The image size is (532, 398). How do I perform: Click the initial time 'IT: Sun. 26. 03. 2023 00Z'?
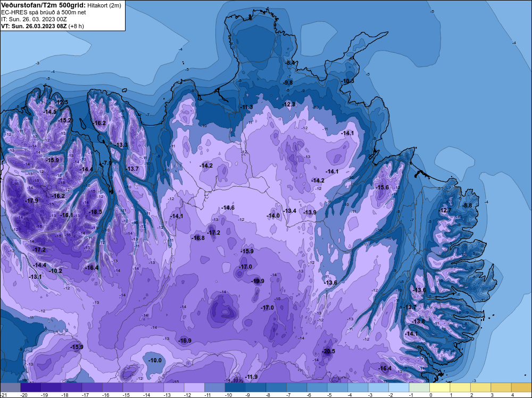[34, 19]
